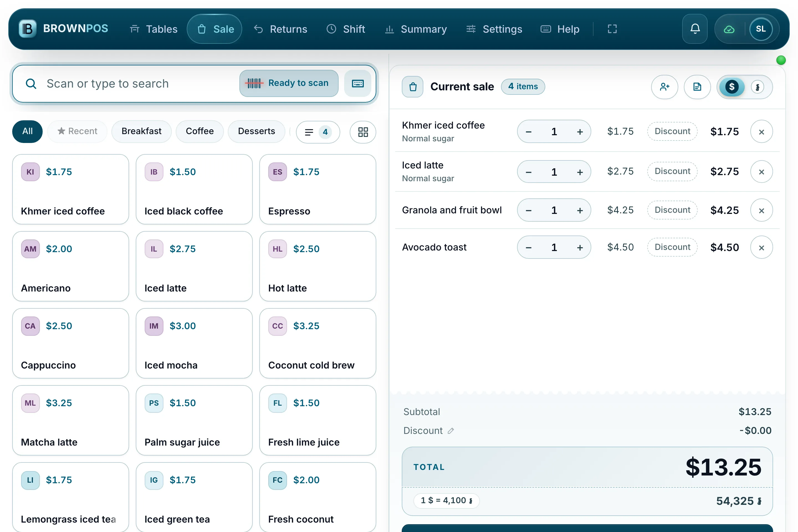798x532 pixels.
Task: Add Matcha latte to the sale
Action: [x=71, y=420]
